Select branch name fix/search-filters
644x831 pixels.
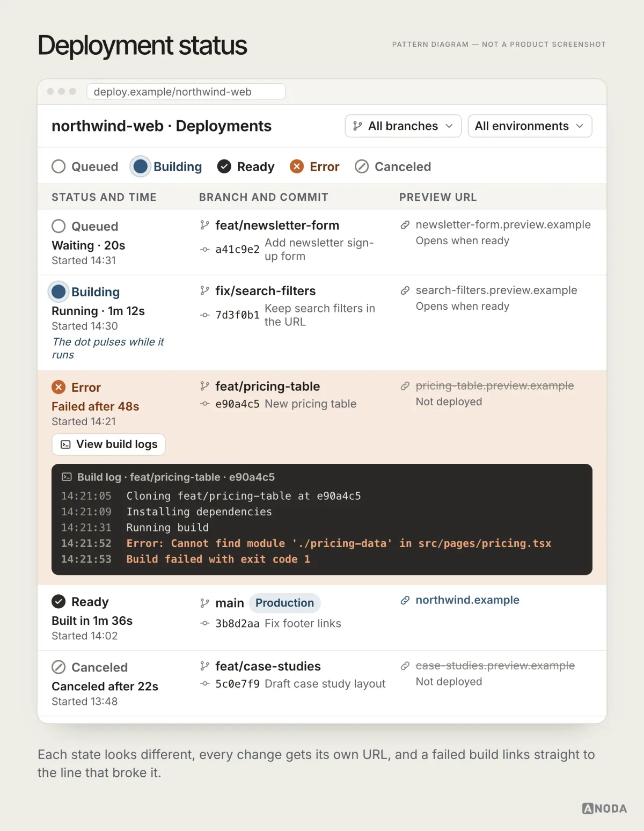point(266,291)
